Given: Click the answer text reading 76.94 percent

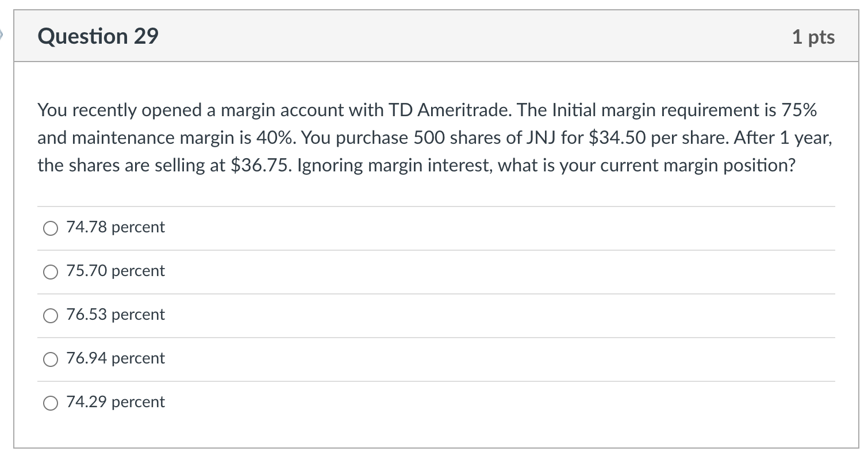Looking at the screenshot, I should pyautogui.click(x=114, y=358).
